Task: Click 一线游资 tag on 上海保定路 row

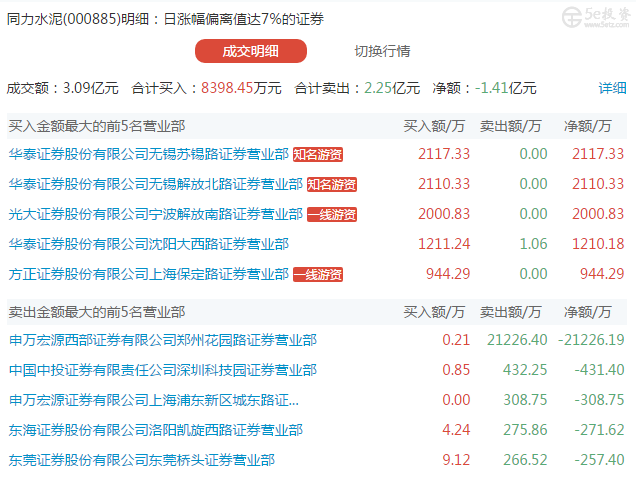Action: (318, 275)
